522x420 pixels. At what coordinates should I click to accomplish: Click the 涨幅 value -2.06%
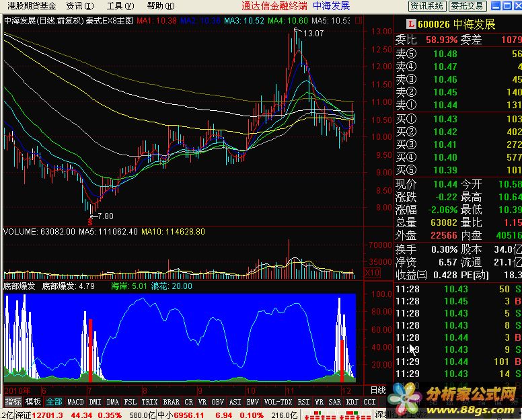click(443, 210)
